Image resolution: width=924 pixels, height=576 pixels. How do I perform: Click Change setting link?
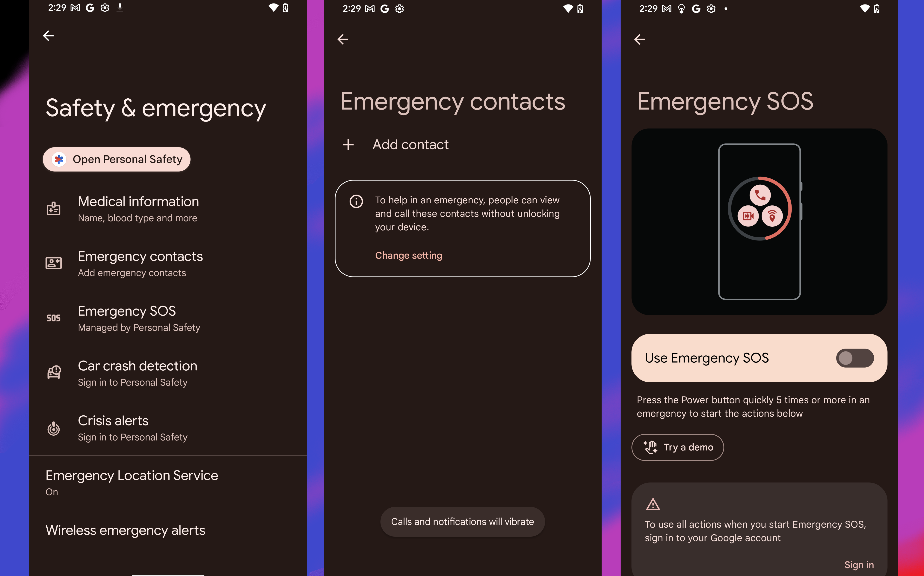pos(407,255)
